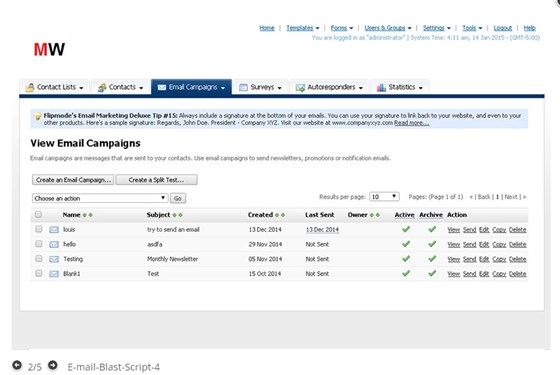Image resolution: width=560 pixels, height=375 pixels.
Task: Go to previous slide with left arrow
Action: (x=17, y=365)
